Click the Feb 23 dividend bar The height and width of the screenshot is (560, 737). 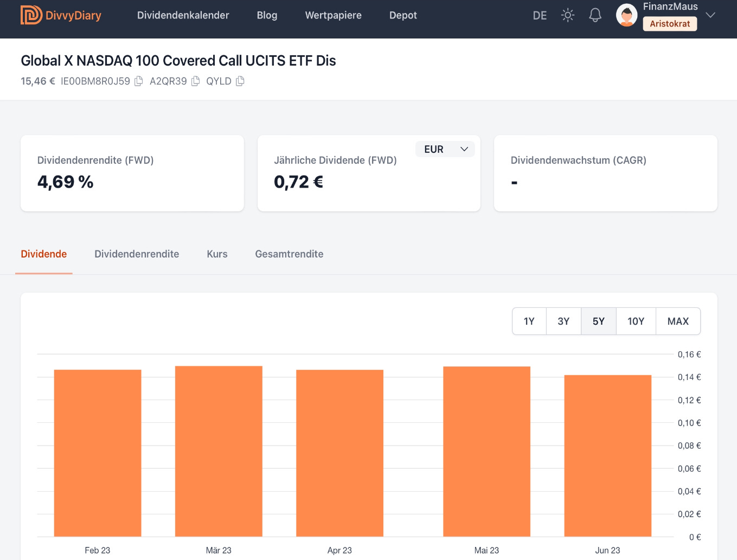pyautogui.click(x=98, y=453)
